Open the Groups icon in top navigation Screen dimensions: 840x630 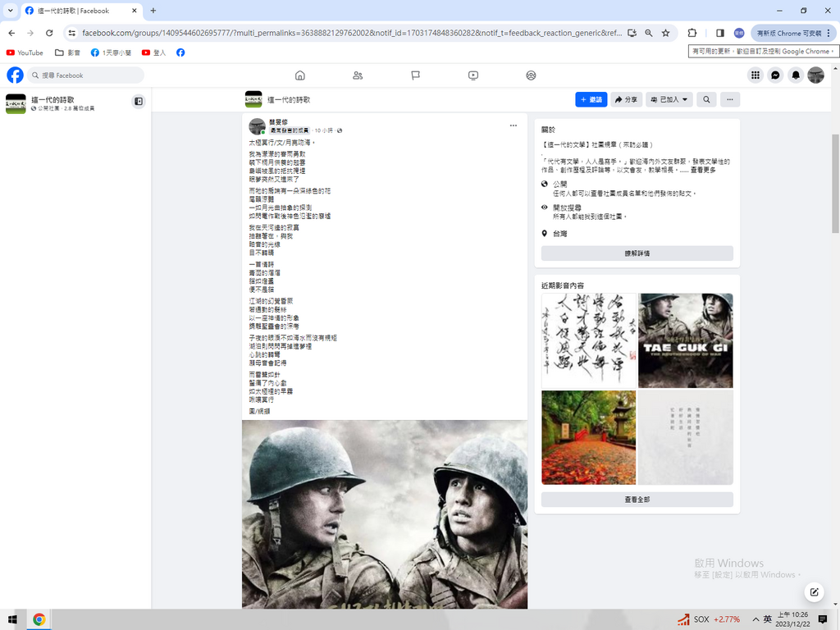coord(531,75)
